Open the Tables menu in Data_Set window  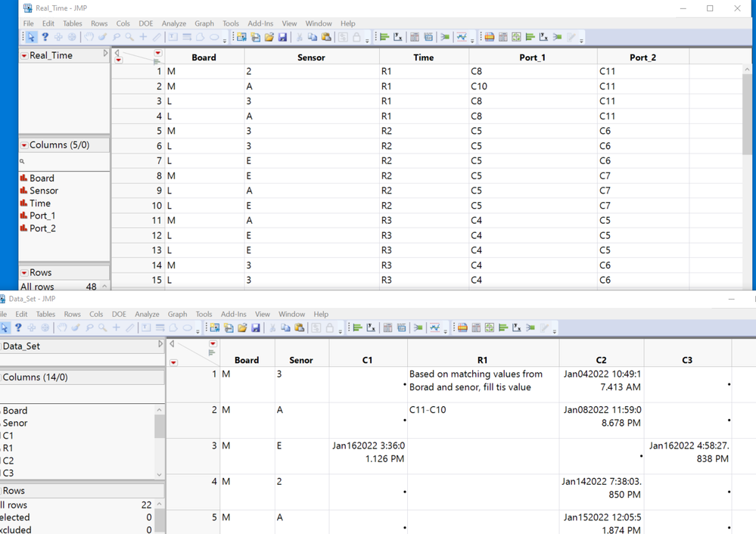pyautogui.click(x=45, y=314)
